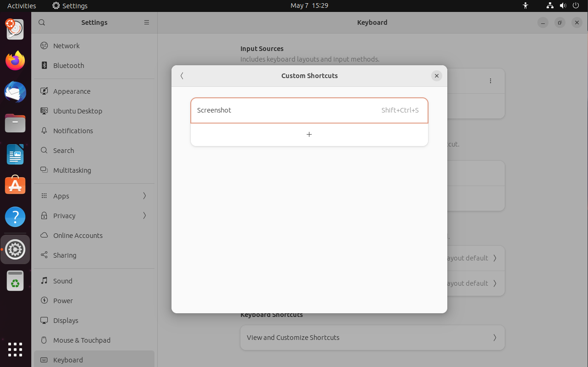Open Online Accounts settings
The width and height of the screenshot is (588, 367).
coord(94,236)
